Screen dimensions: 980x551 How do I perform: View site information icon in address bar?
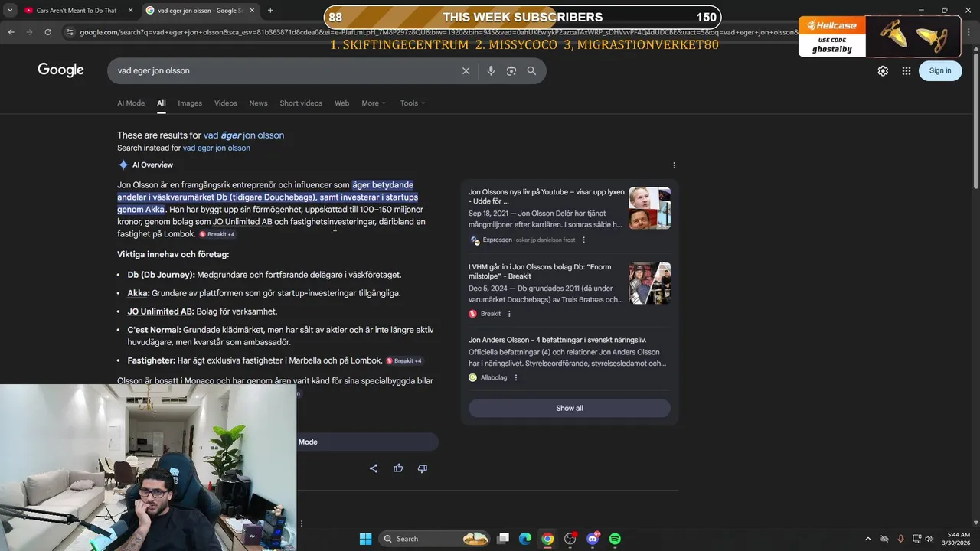[70, 32]
